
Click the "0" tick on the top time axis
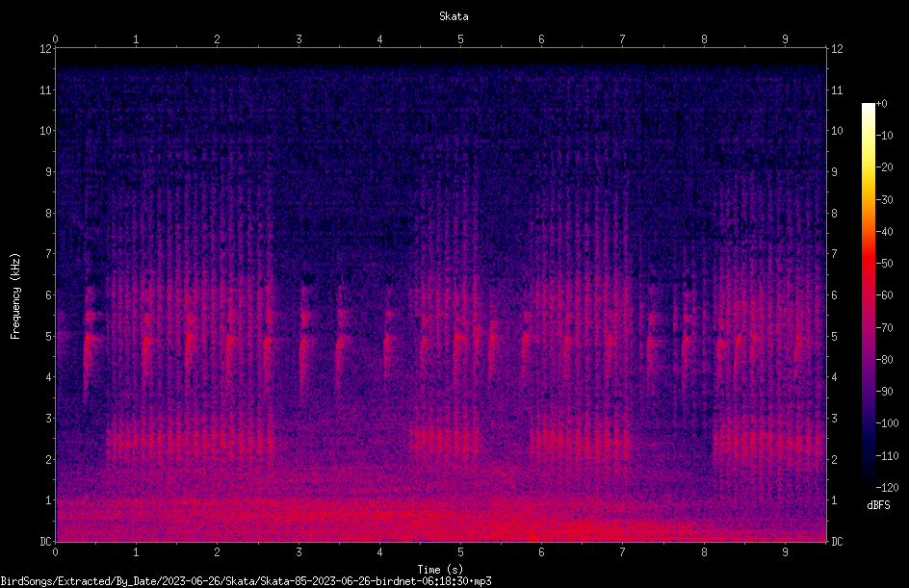click(55, 39)
